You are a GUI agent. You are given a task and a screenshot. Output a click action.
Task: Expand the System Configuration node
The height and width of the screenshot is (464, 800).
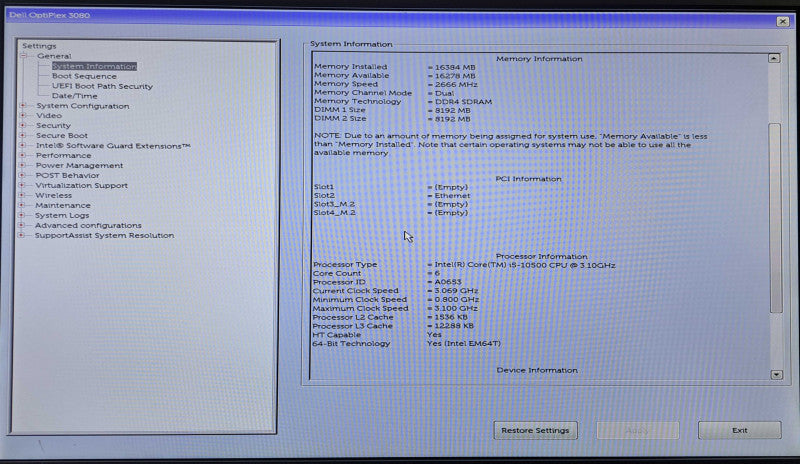[22, 106]
